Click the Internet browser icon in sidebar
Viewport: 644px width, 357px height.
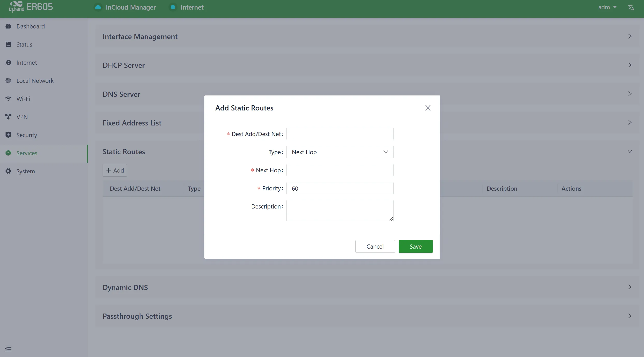[8, 62]
